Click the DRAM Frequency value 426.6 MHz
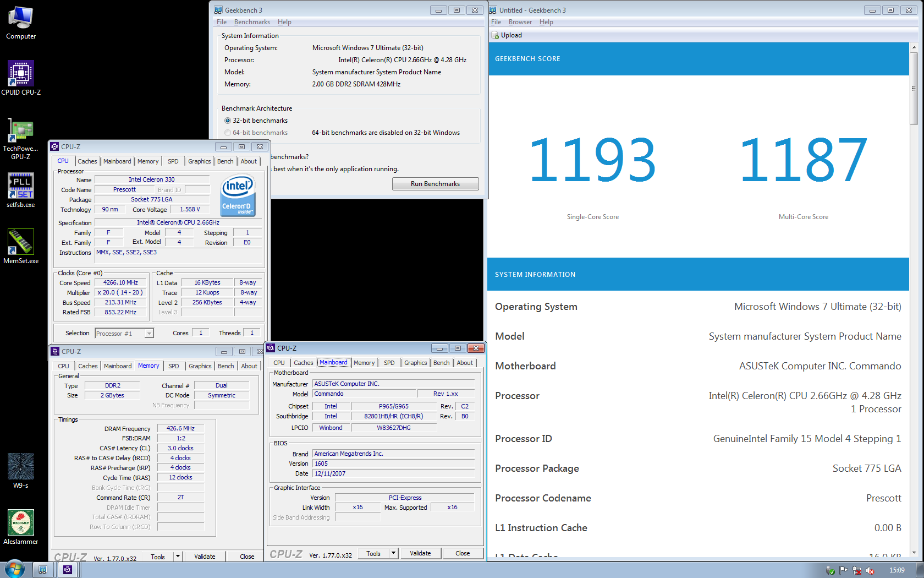This screenshot has width=924, height=578. (181, 428)
